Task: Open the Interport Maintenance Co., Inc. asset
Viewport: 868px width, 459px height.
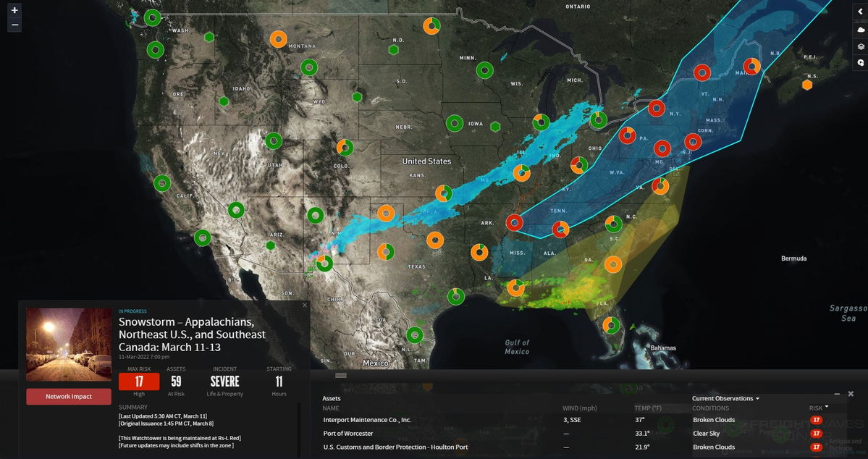Action: (367, 420)
